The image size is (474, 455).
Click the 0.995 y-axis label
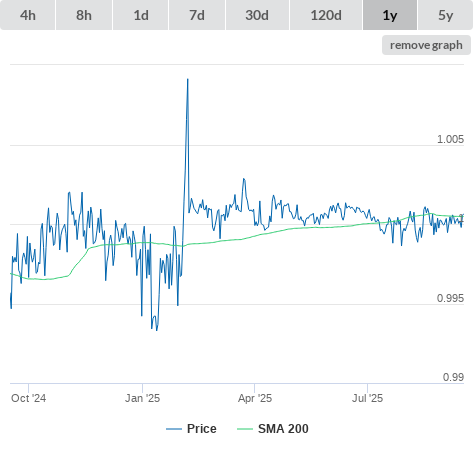tap(450, 298)
